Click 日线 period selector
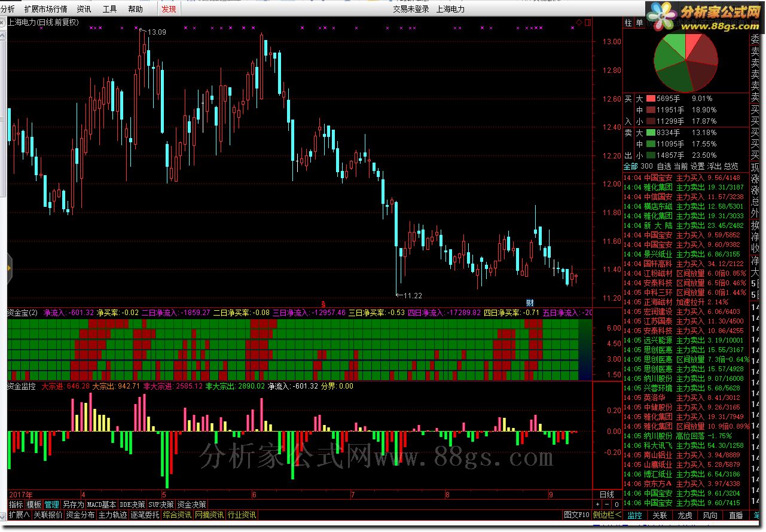 tap(607, 494)
